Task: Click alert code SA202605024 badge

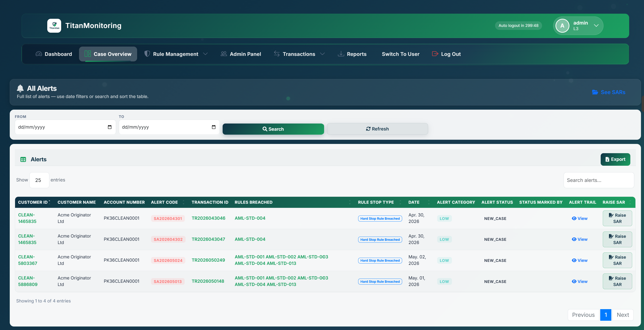Action: pos(168,260)
